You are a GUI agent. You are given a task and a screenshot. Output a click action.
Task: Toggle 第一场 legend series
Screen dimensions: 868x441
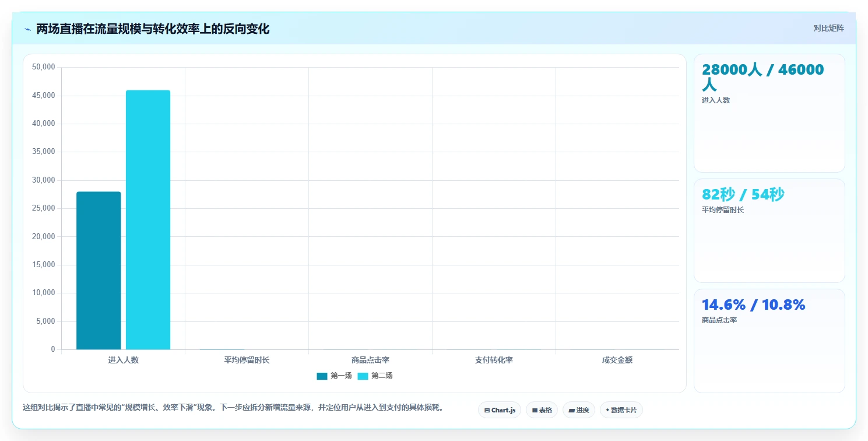point(334,376)
